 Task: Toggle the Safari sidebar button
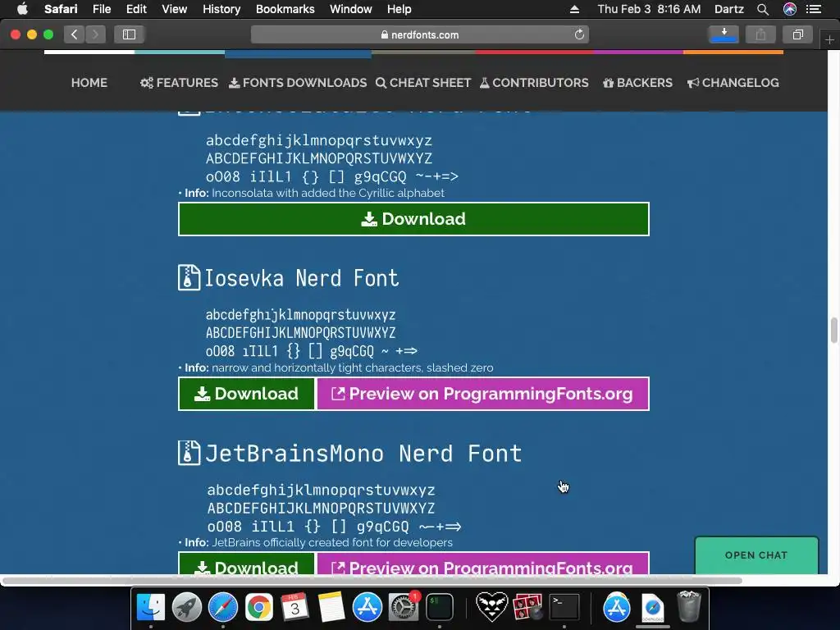129,34
